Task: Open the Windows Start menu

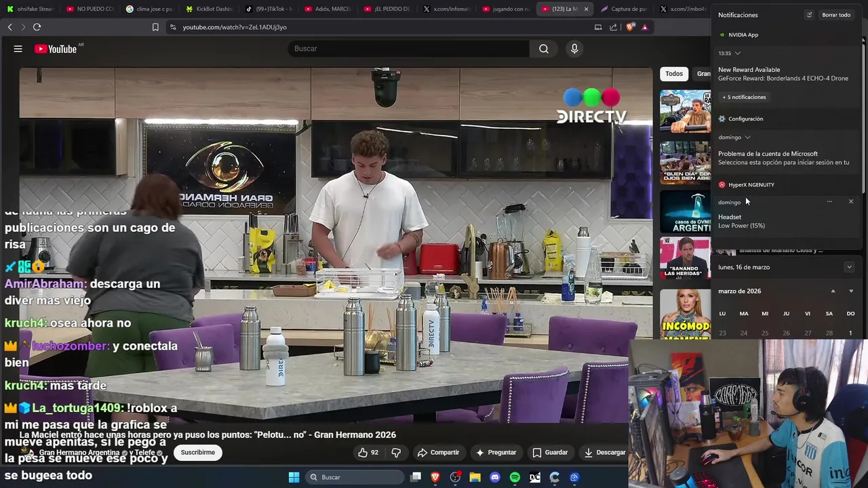Action: click(x=294, y=477)
